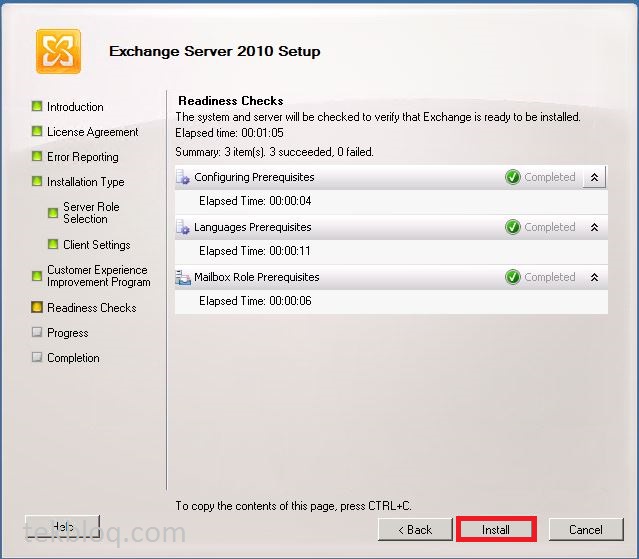
Task: Click the Readiness Checks yellow step marker
Action: (37, 307)
